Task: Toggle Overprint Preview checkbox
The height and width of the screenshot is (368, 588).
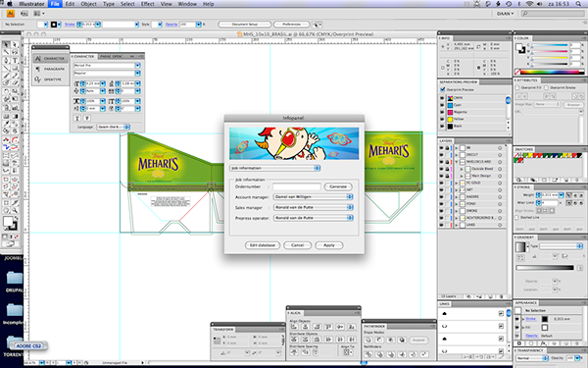Action: tap(443, 89)
